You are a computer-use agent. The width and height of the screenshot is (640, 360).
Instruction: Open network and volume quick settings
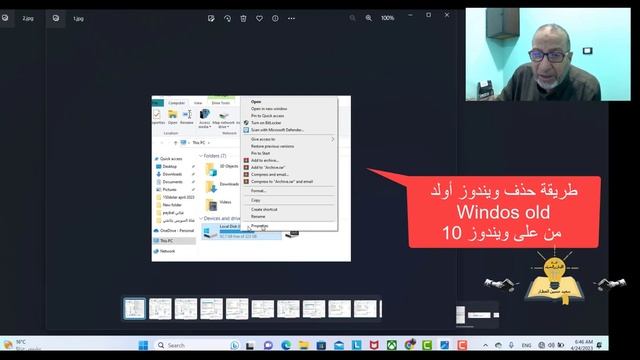point(551,345)
